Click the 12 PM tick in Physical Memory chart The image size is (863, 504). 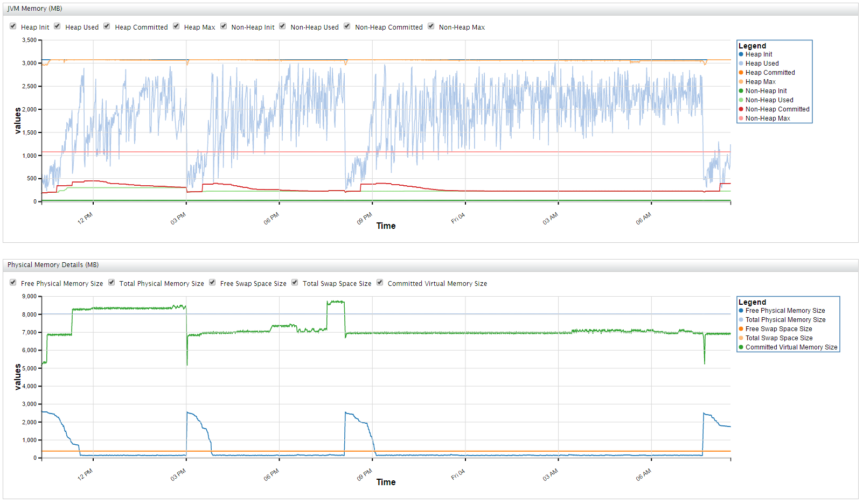pyautogui.click(x=85, y=474)
